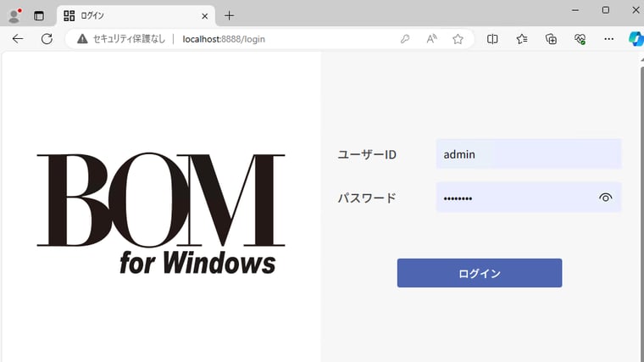Click the BOM for Windows logo
Screen dimensions: 644x362
coord(161,214)
